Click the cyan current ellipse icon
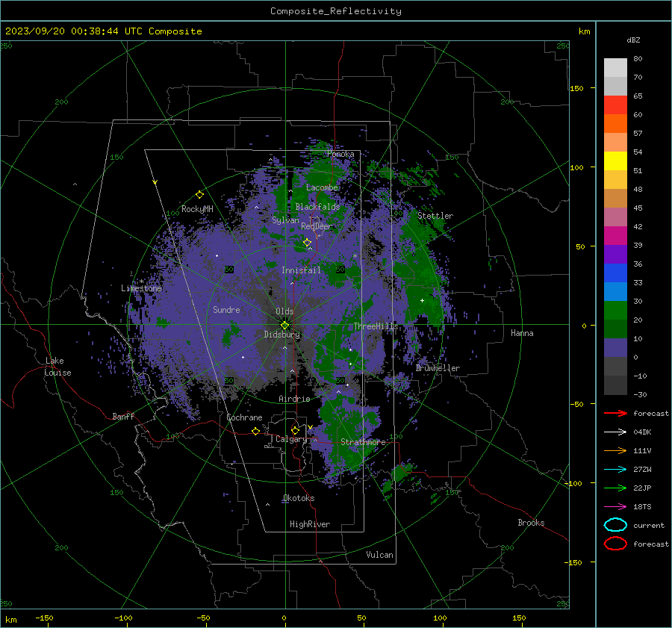The height and width of the screenshot is (628, 672). pyautogui.click(x=615, y=525)
